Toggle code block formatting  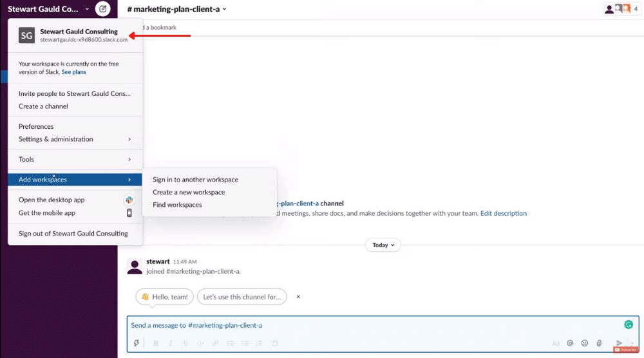click(x=274, y=343)
